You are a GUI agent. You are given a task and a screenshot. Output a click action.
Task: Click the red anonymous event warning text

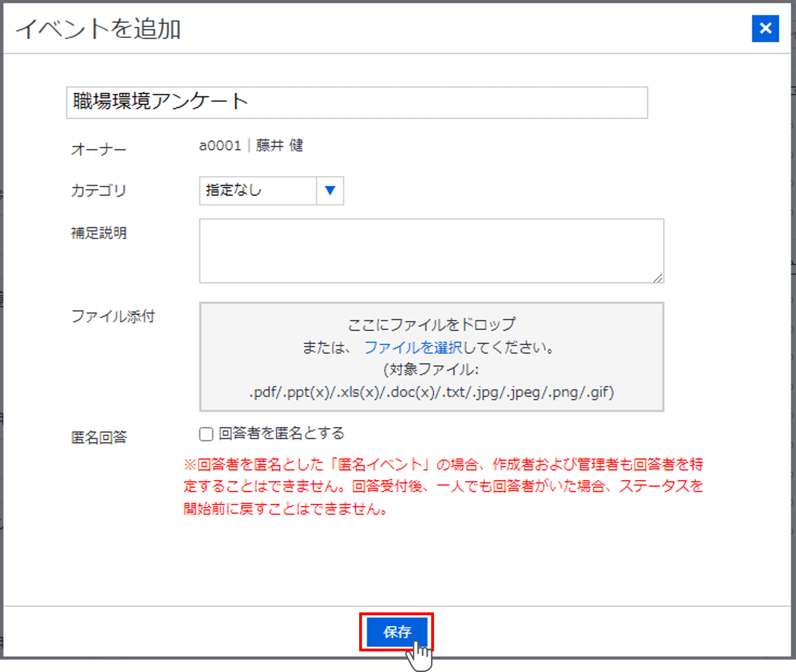443,486
